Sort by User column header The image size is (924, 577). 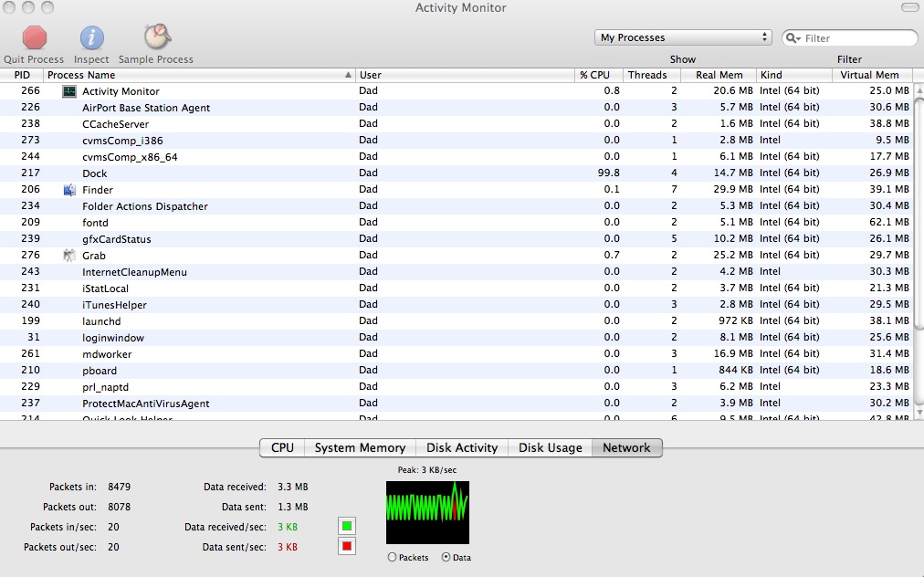coord(465,75)
